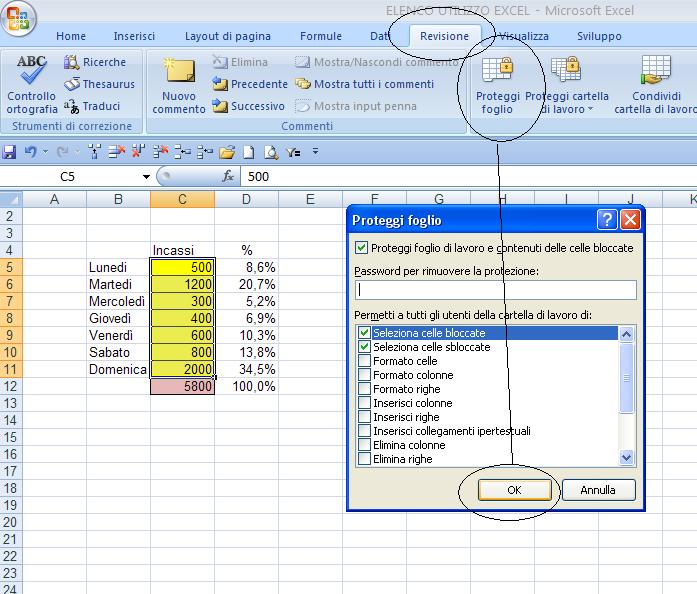This screenshot has width=697, height=594.
Task: Click the Traduci translate tool
Action: (92, 106)
